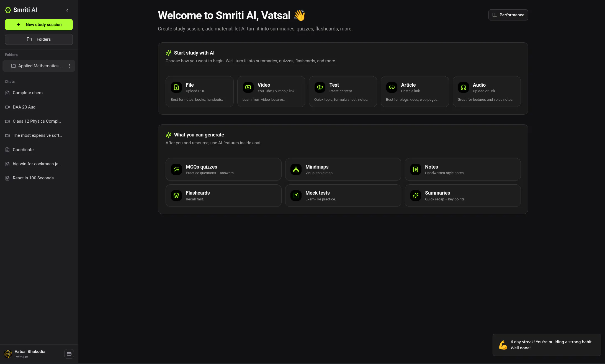Select the File card title
This screenshot has width=605, height=364.
[x=190, y=85]
